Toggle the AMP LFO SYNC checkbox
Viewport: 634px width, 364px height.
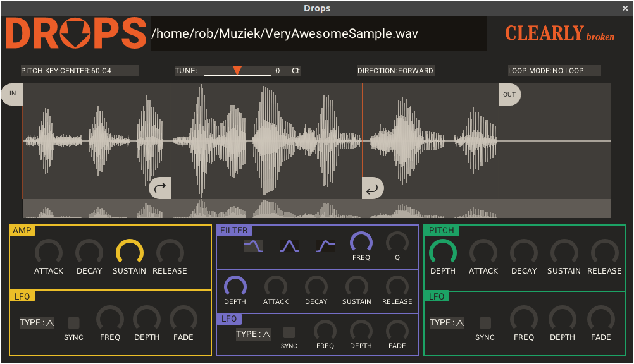pyautogui.click(x=73, y=323)
